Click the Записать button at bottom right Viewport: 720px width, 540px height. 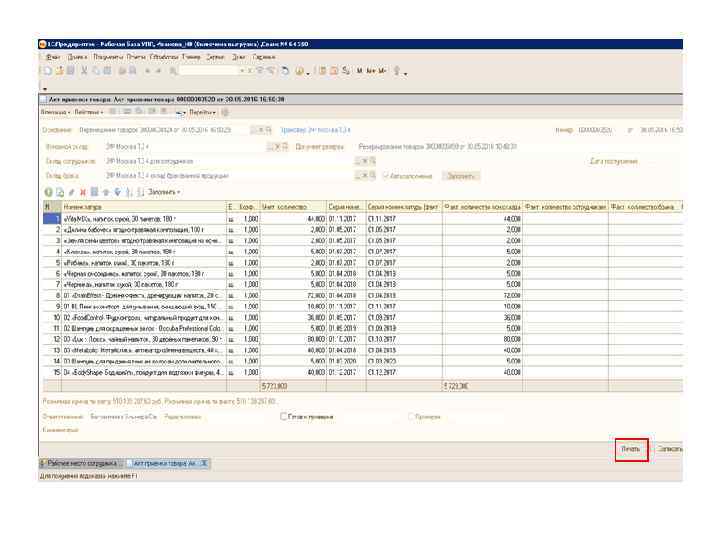(669, 449)
